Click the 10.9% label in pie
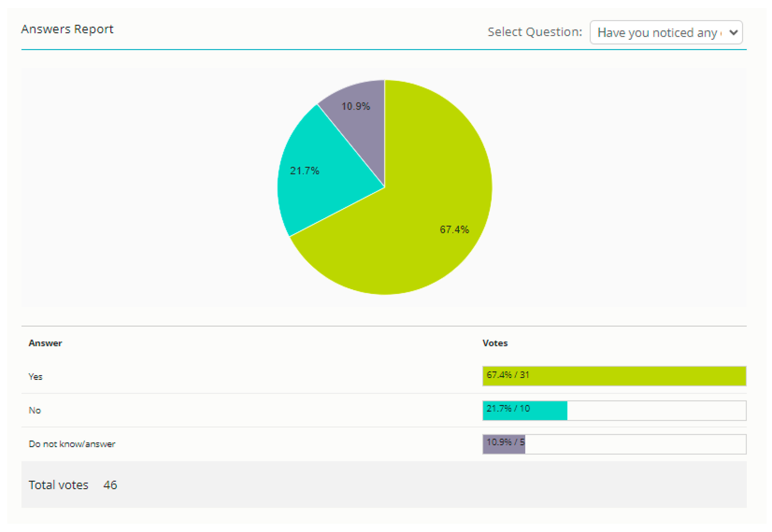772x532 pixels. coord(356,107)
